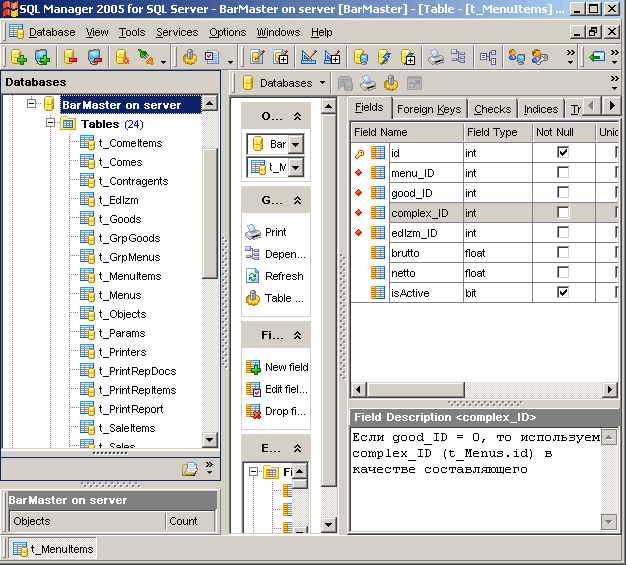This screenshot has width=626, height=565.
Task: Collapse the O... panel section chevron
Action: [297, 117]
